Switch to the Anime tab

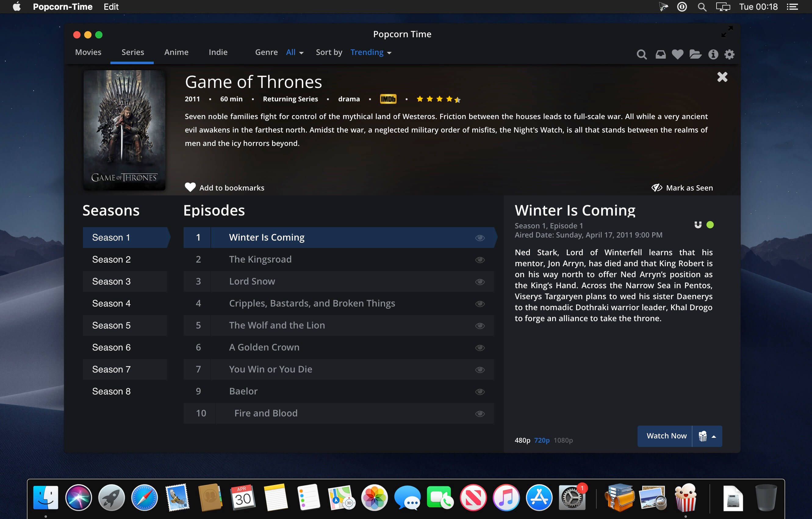(x=176, y=52)
